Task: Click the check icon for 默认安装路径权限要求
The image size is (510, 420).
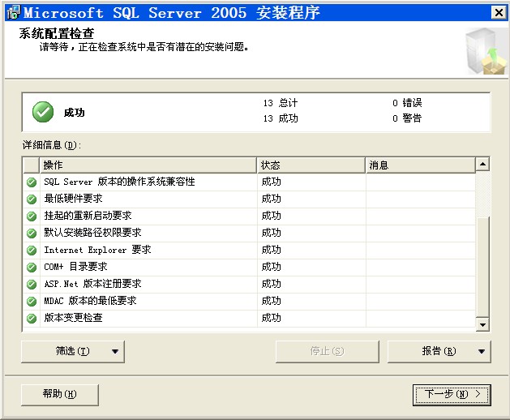Action: pyautogui.click(x=32, y=234)
